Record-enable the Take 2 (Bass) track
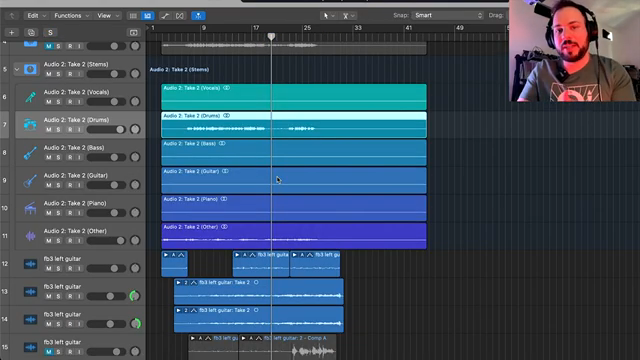 pyautogui.click(x=70, y=157)
